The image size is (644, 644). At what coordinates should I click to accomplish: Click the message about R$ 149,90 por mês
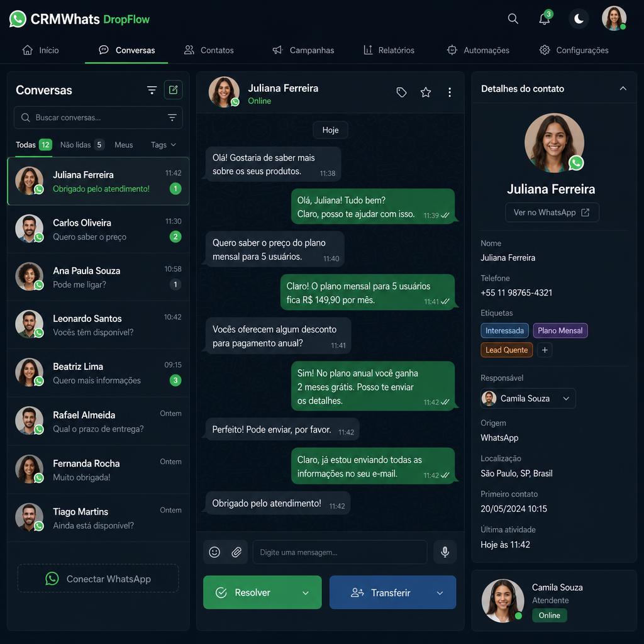[x=367, y=292]
